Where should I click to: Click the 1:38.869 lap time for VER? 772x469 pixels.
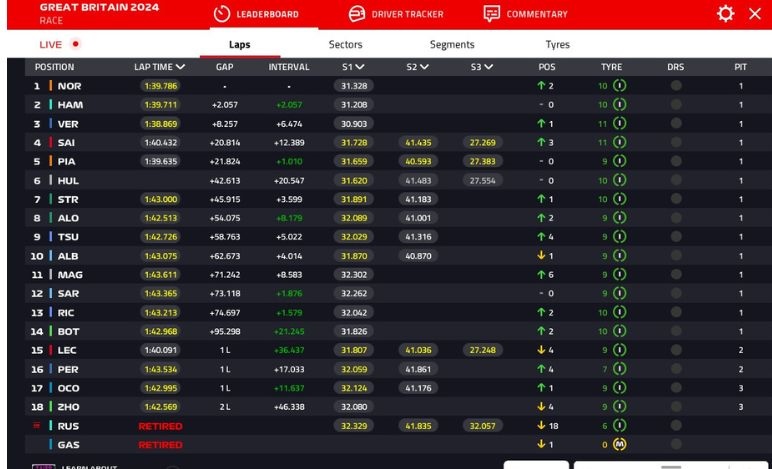[x=160, y=124]
